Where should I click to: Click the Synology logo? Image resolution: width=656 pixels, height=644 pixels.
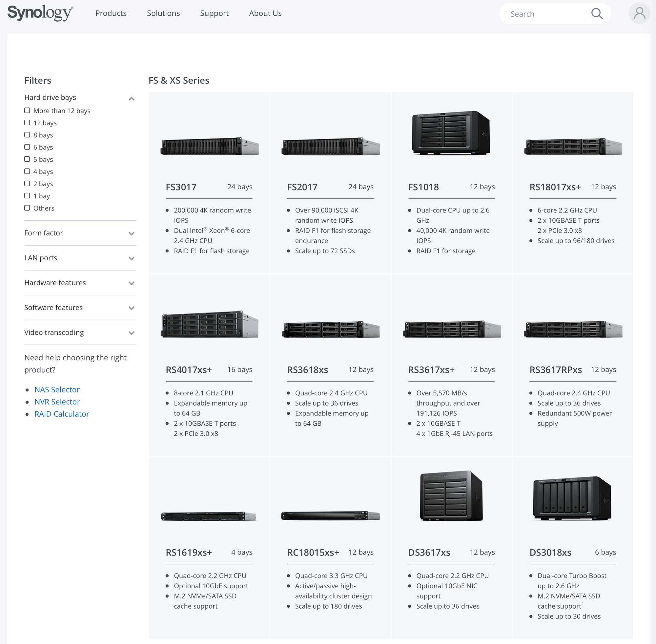pos(40,13)
